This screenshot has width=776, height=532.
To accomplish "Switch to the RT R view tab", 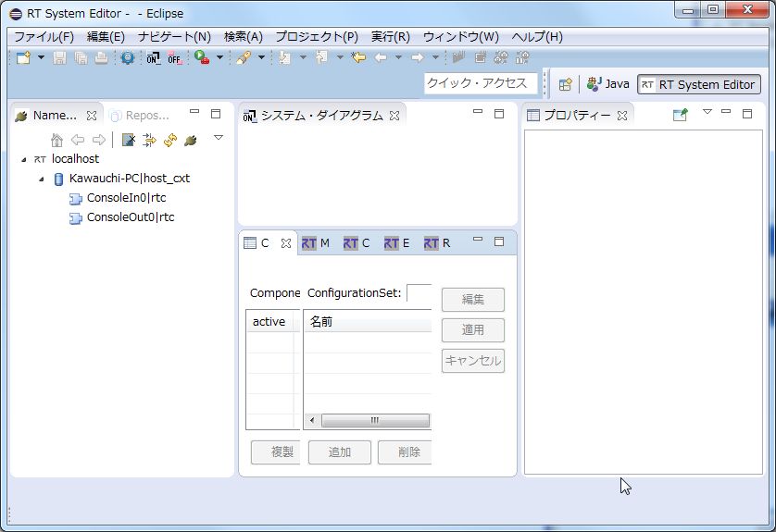I will [437, 243].
